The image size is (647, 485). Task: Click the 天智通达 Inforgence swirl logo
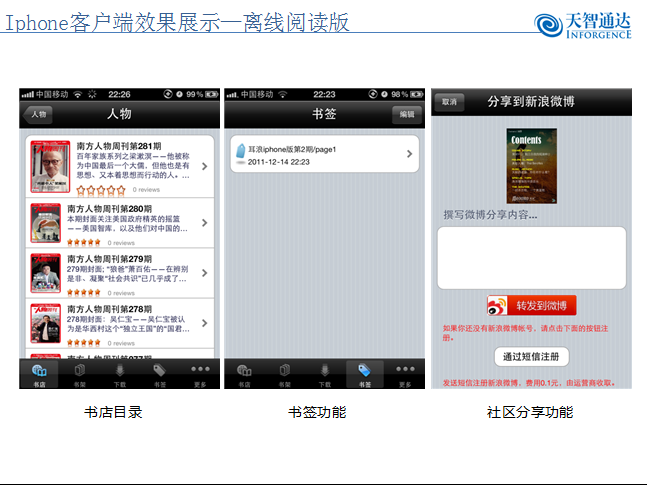click(548, 25)
